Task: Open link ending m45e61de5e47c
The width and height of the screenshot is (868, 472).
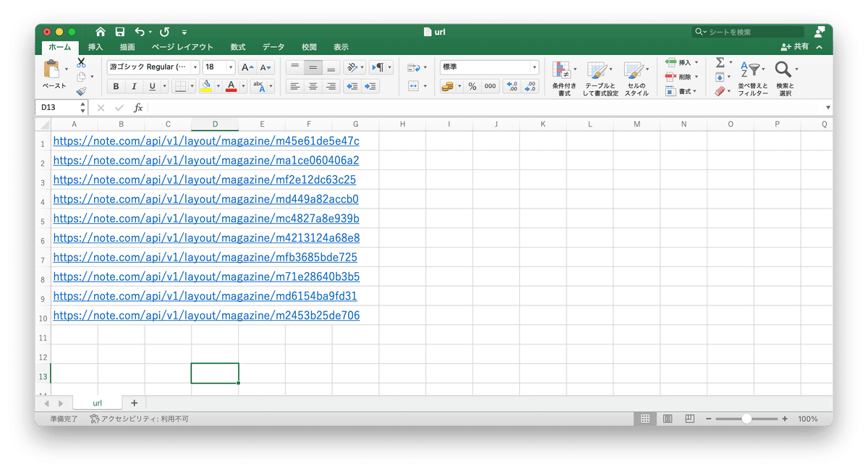Action: tap(206, 141)
